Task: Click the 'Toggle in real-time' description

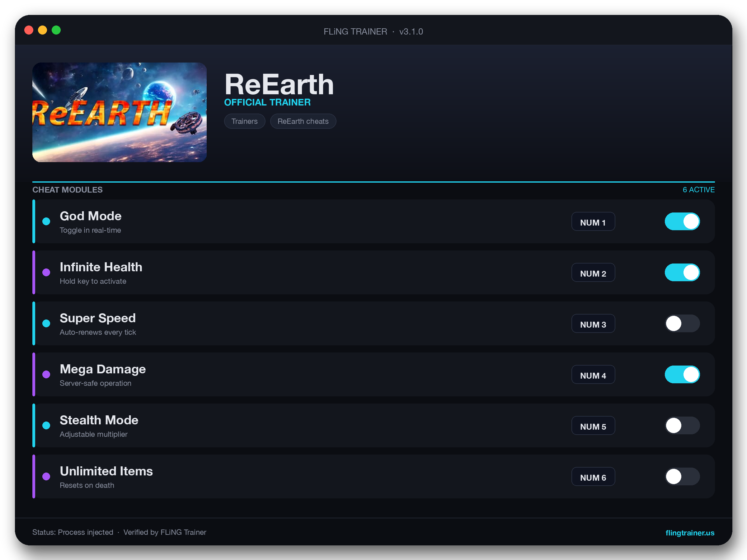Action: tap(90, 230)
